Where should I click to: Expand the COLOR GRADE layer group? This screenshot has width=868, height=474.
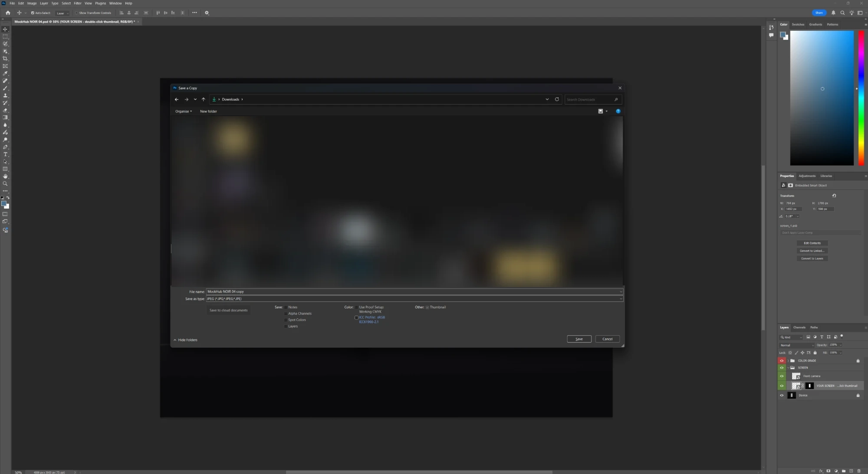click(x=788, y=360)
